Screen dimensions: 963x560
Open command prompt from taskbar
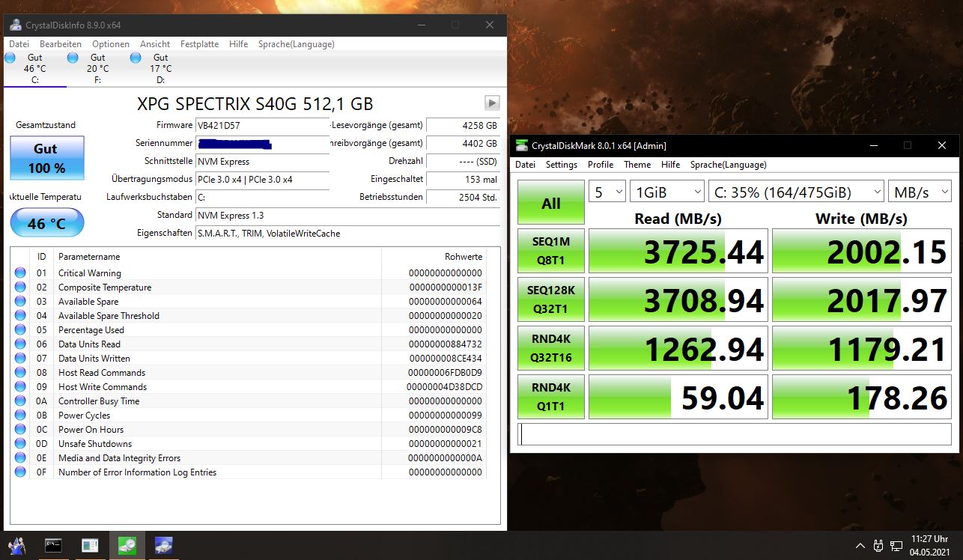tap(53, 545)
